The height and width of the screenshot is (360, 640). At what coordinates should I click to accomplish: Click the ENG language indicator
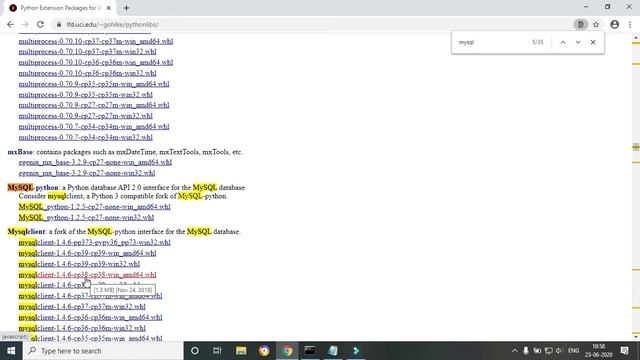coord(573,351)
